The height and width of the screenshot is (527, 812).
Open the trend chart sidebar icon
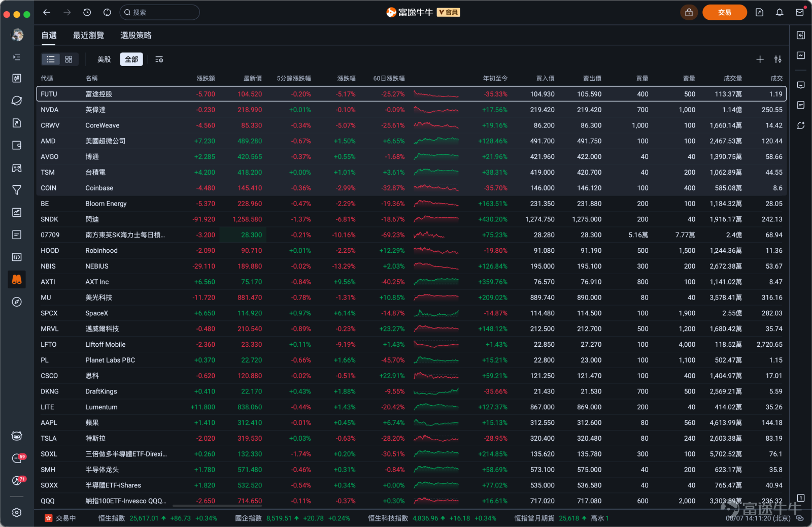point(17,212)
